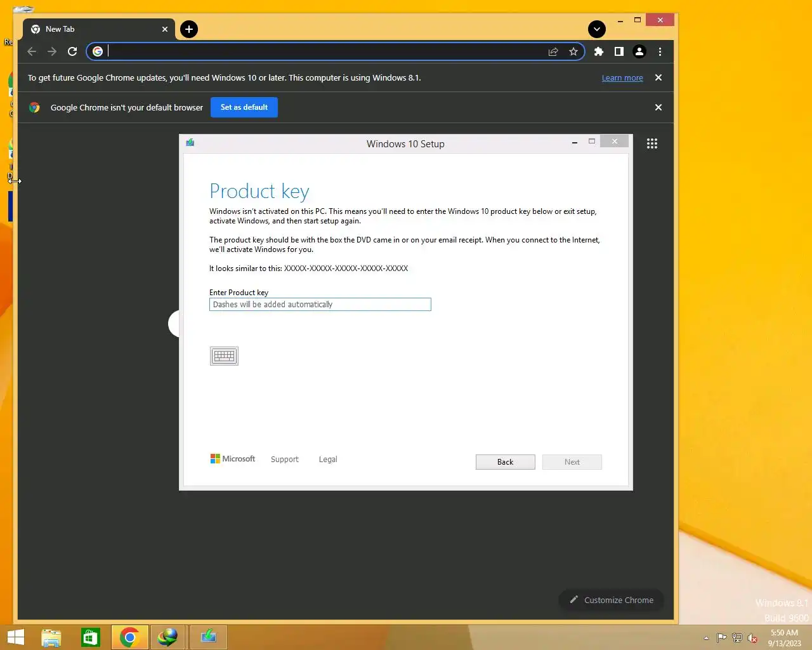This screenshot has height=650, width=812.
Task: Click the Enter Product key input field
Action: tap(320, 305)
